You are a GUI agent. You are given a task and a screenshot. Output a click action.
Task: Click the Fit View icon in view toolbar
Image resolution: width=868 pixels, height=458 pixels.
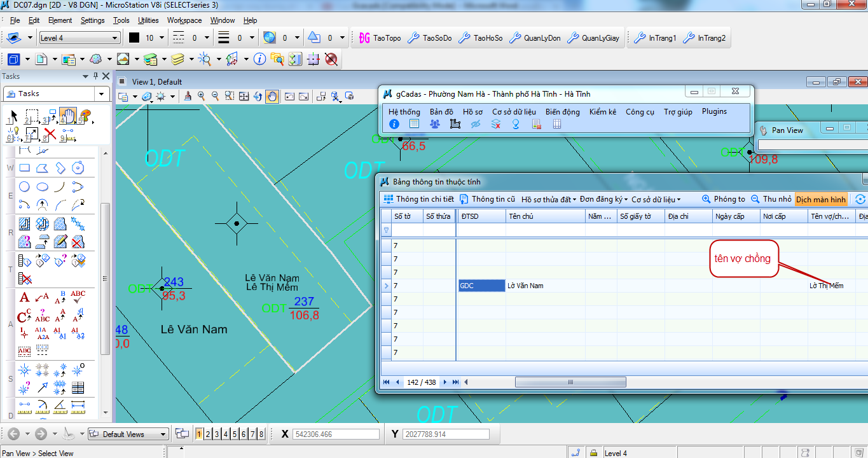pos(244,97)
